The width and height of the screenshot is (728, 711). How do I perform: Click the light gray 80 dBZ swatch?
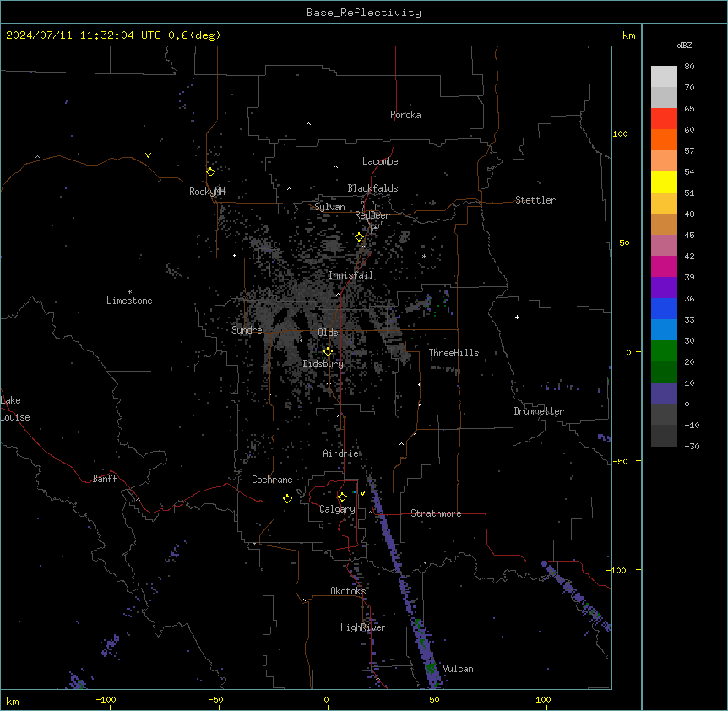(x=664, y=77)
